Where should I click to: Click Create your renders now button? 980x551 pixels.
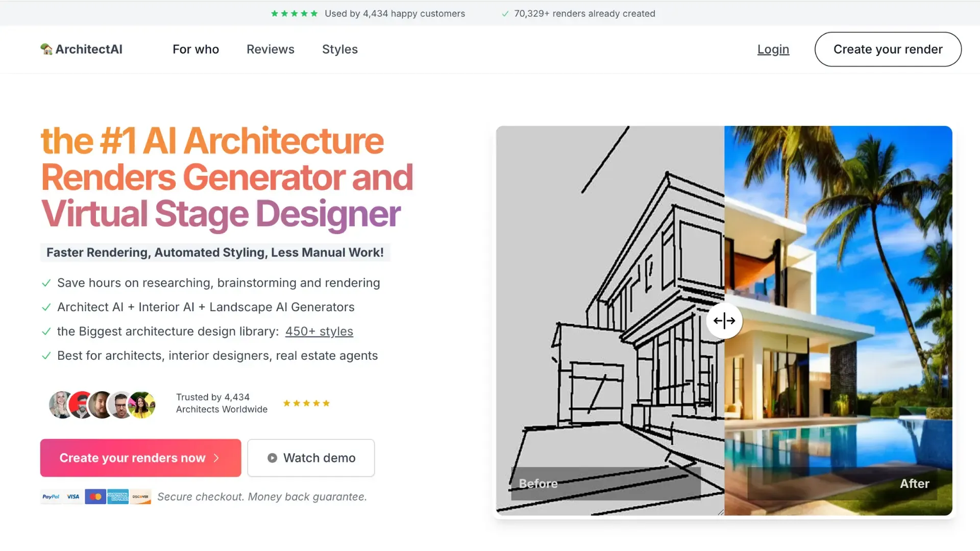click(x=141, y=458)
